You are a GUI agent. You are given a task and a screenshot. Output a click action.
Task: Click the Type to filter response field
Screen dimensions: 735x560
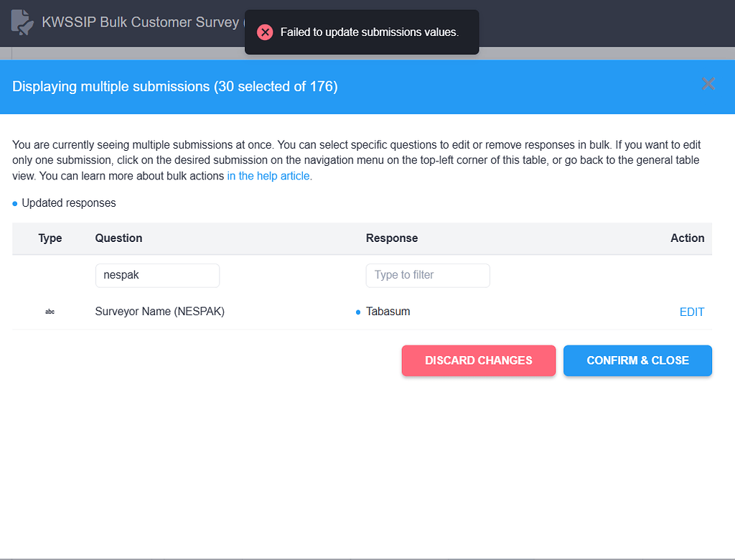pyautogui.click(x=428, y=275)
